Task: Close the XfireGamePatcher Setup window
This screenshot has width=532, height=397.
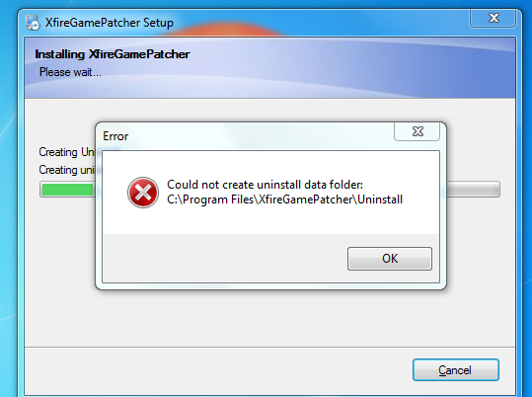Action: pyautogui.click(x=494, y=18)
